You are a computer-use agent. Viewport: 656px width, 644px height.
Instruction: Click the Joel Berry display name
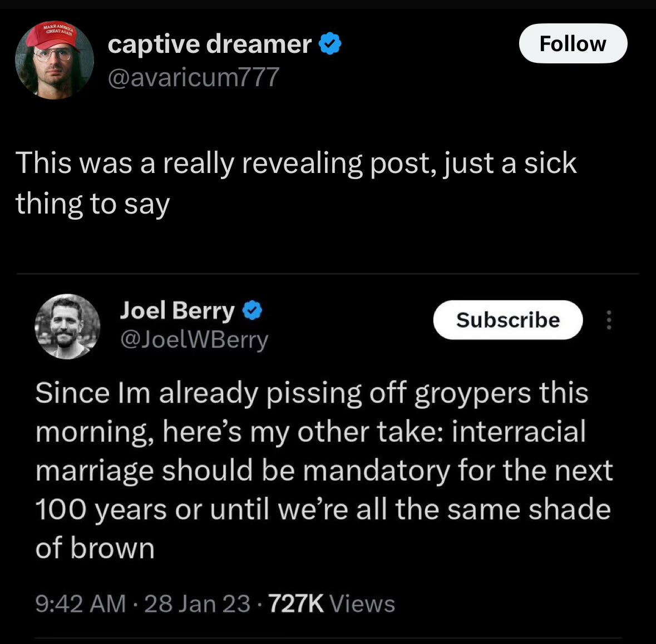coord(177,310)
